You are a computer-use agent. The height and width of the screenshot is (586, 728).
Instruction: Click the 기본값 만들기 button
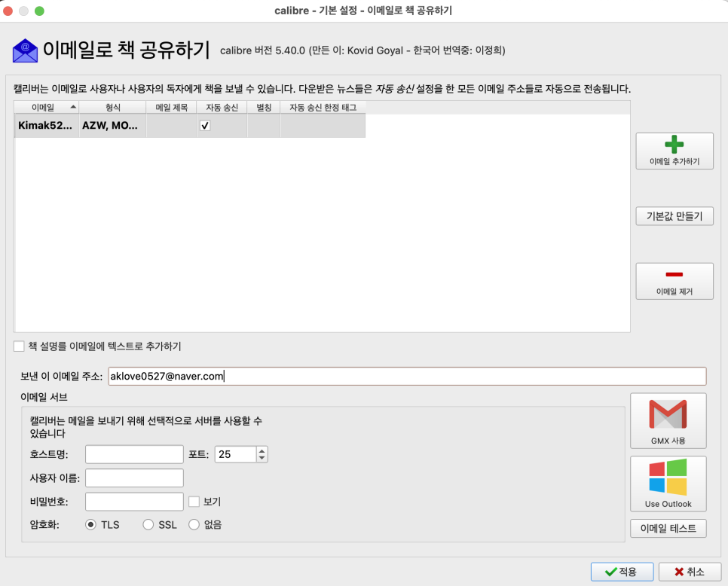pyautogui.click(x=674, y=216)
